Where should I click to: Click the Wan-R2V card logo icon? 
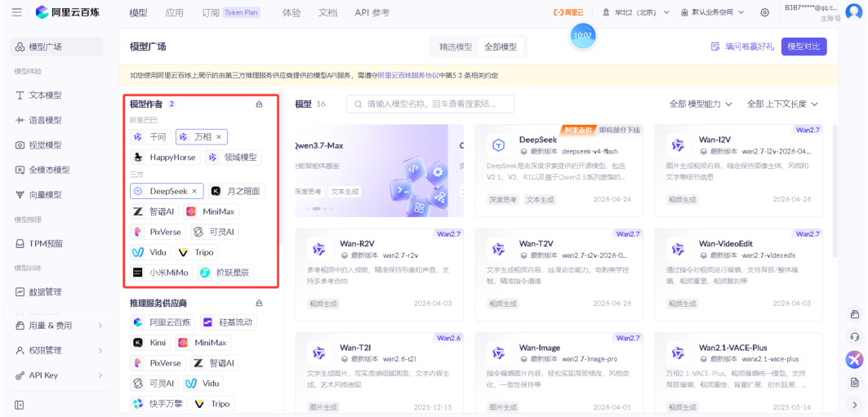[x=318, y=250]
